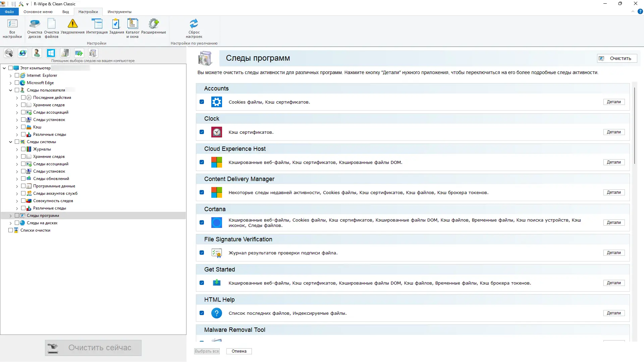Uncheck the Cortana traces checkbox
Viewport: 644px width, 362px height.
202,223
